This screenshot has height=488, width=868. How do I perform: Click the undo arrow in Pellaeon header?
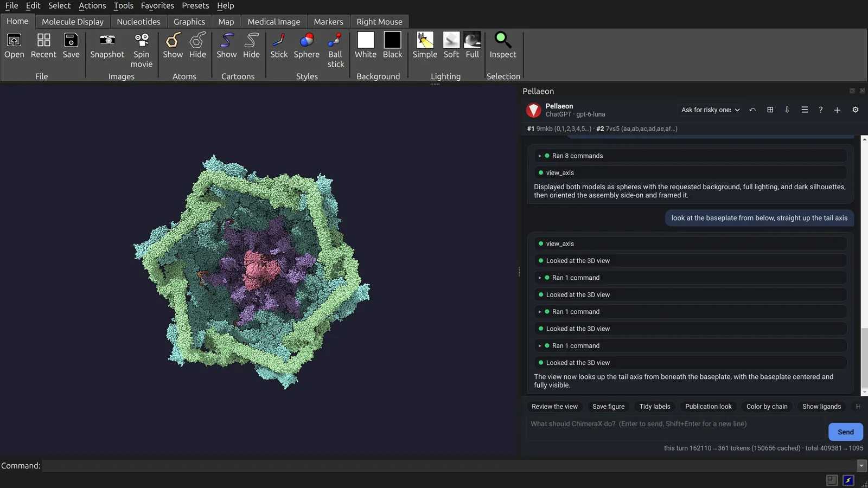(x=752, y=110)
